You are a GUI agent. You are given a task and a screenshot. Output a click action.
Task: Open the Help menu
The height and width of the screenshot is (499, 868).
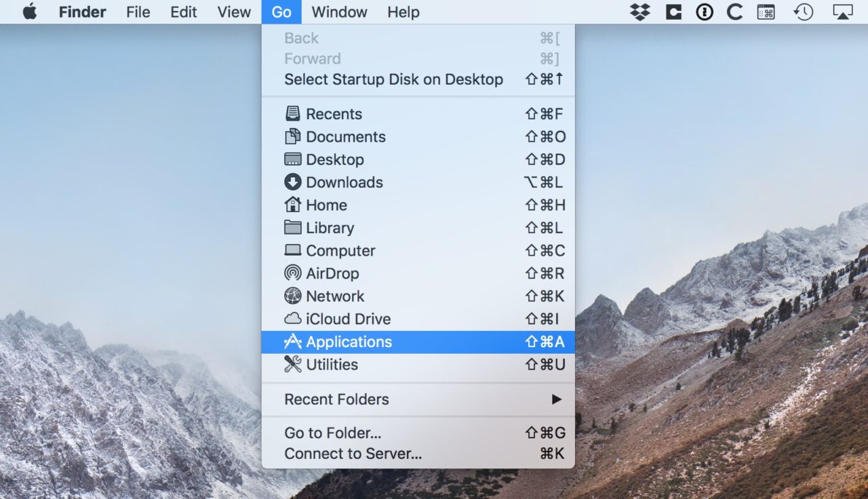403,12
